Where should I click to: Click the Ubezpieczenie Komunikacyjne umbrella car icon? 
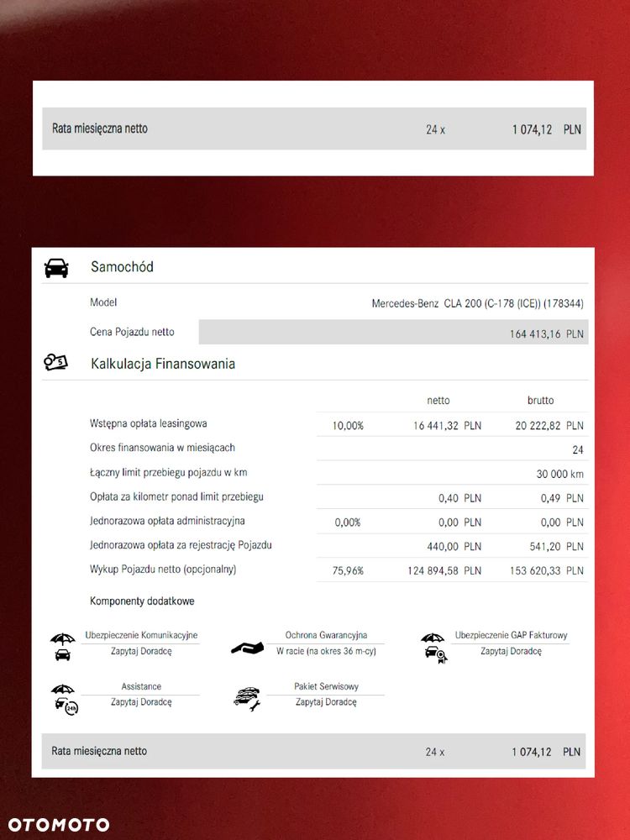[63, 647]
